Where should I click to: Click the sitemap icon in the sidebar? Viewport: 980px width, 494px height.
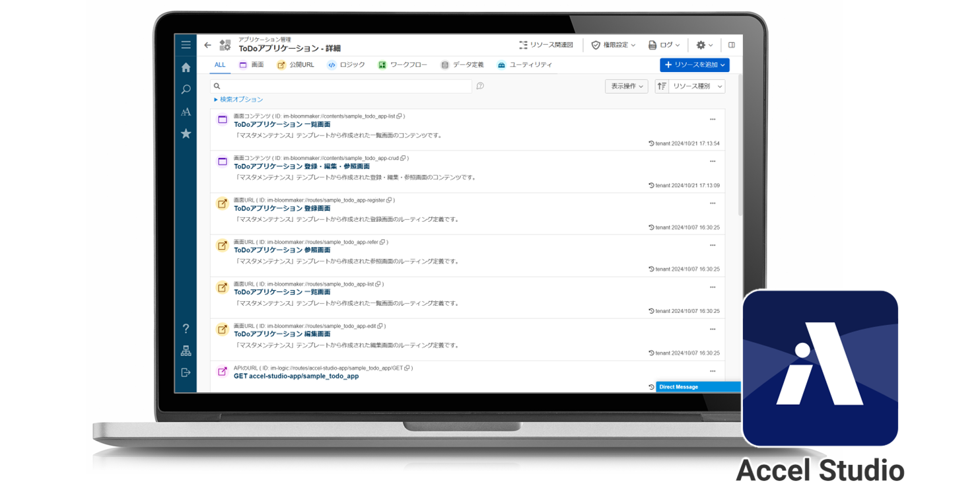[x=186, y=351]
